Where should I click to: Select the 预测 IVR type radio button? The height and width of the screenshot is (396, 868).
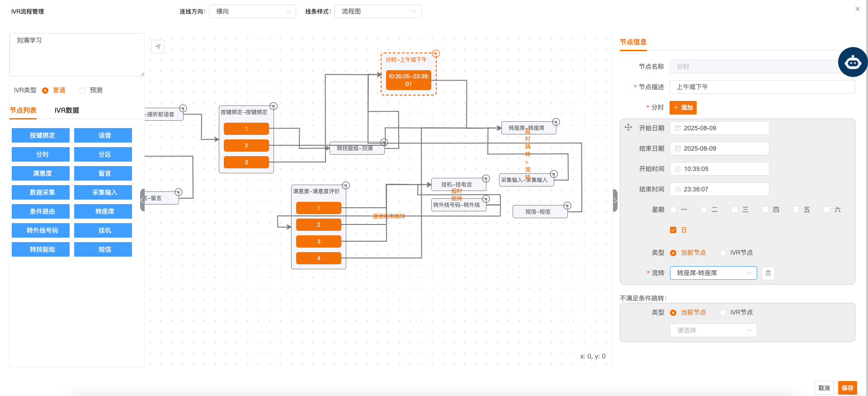pyautogui.click(x=82, y=91)
